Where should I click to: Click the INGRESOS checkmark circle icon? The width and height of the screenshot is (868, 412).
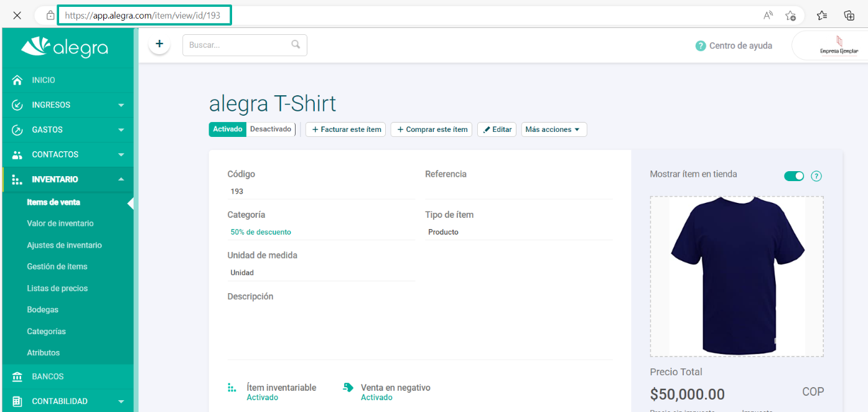click(x=17, y=105)
